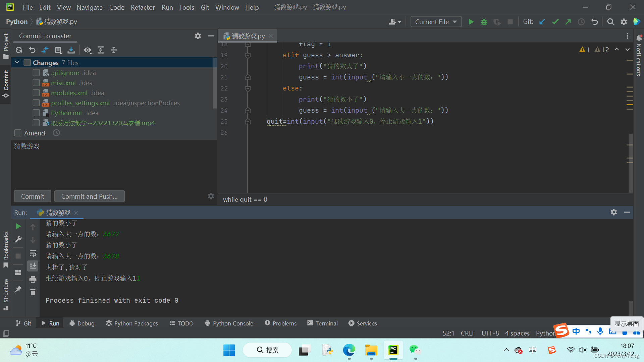The width and height of the screenshot is (644, 362).
Task: Click the Shelve (download) icon in the Commit toolbar
Action: pyautogui.click(x=71, y=50)
